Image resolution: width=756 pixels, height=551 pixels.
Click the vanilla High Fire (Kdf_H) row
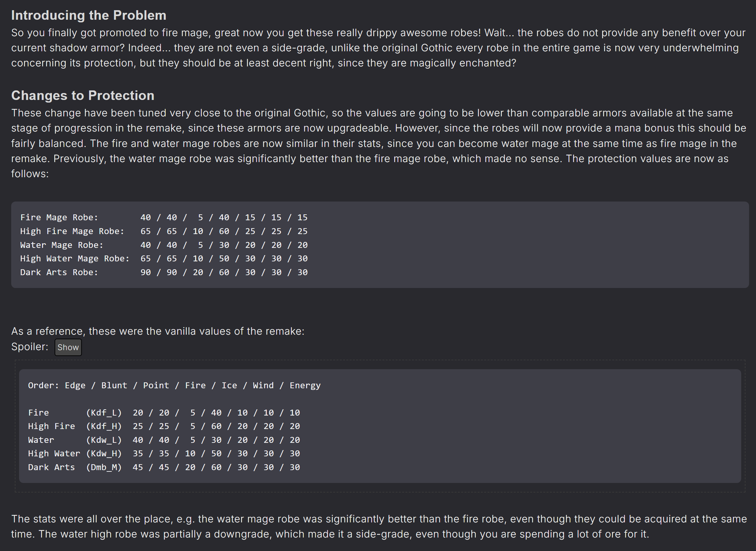coord(164,426)
